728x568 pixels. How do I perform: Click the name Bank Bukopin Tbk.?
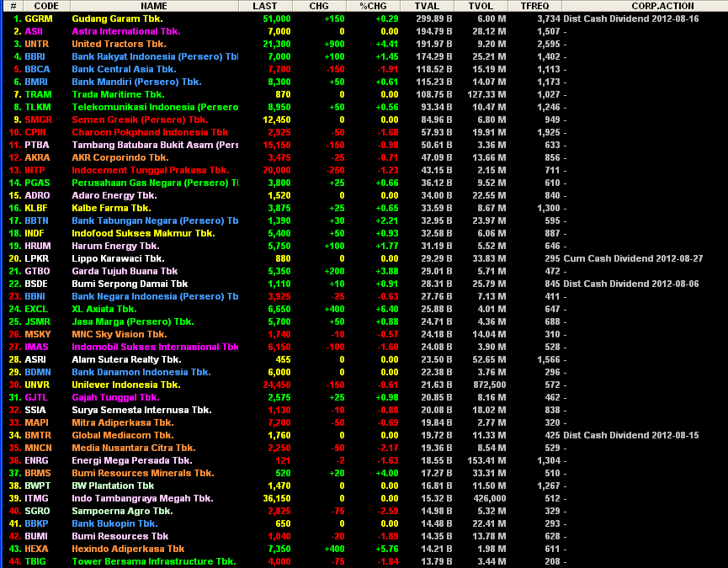(114, 523)
